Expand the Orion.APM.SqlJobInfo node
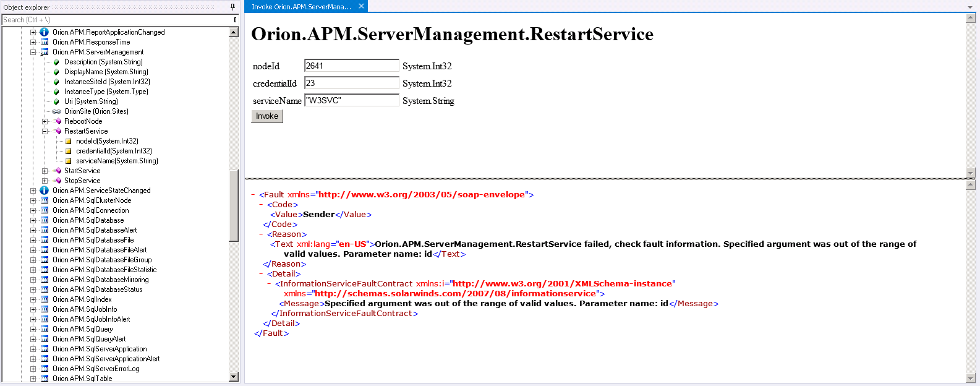The width and height of the screenshot is (980, 386). tap(33, 309)
